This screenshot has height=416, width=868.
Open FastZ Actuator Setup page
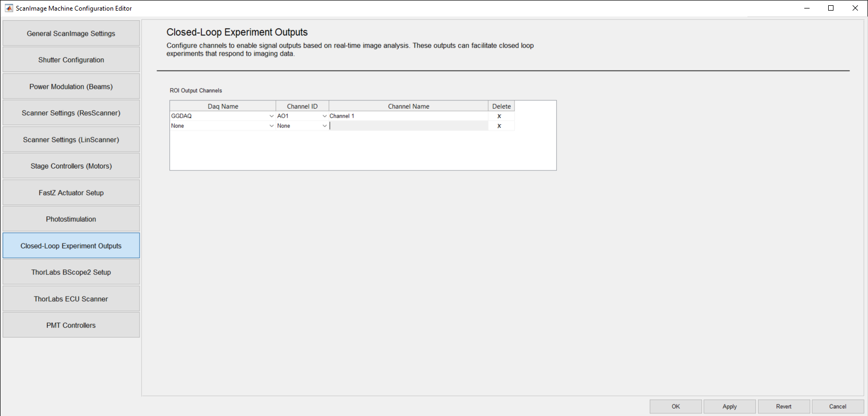point(71,193)
